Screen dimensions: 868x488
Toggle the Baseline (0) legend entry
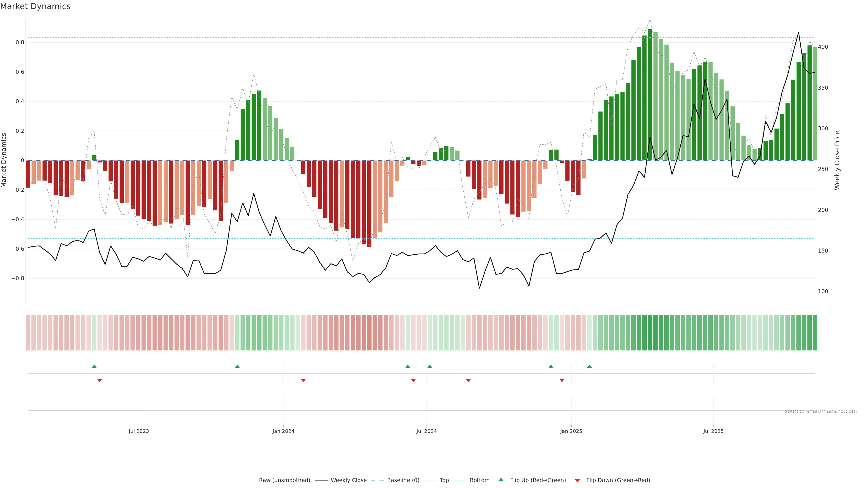(x=403, y=480)
